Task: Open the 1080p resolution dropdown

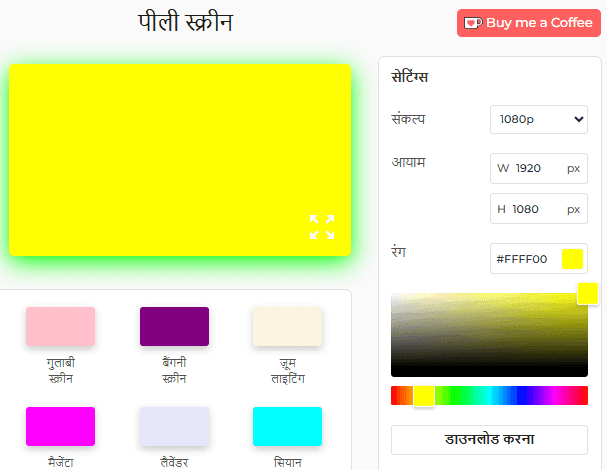Action: coord(538,119)
